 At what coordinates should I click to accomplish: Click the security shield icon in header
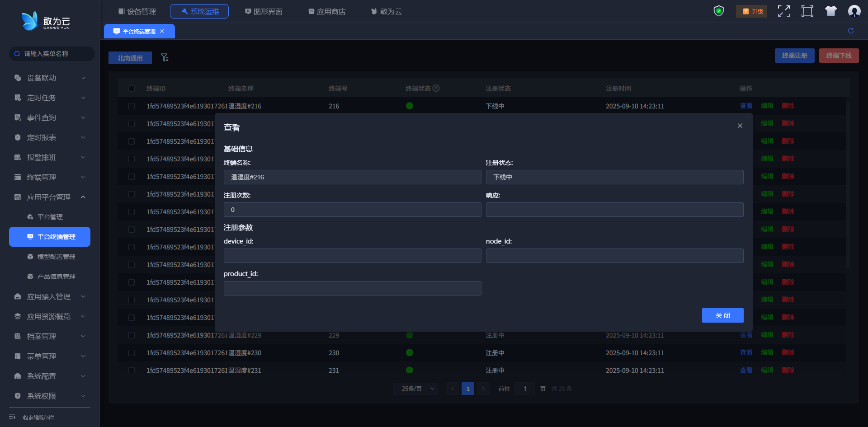point(718,11)
